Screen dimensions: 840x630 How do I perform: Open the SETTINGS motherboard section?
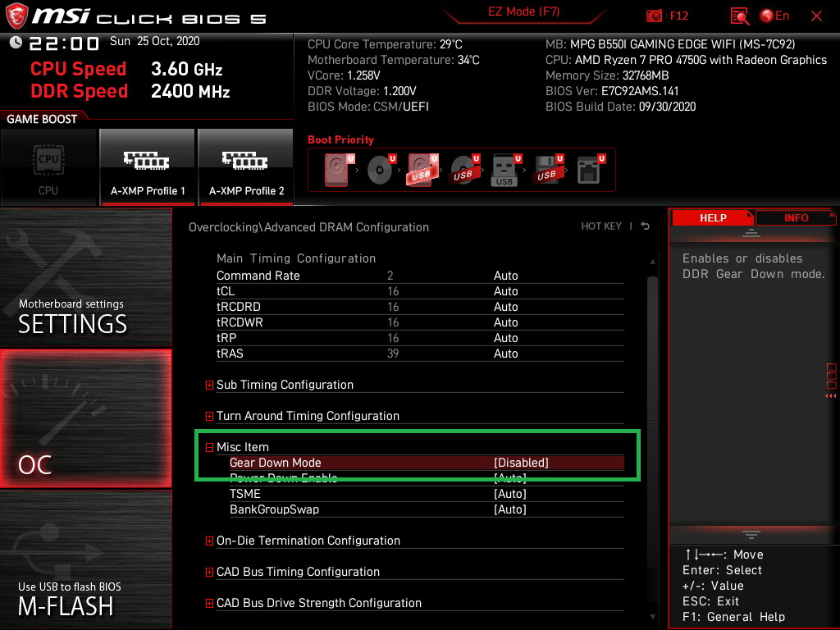click(86, 277)
